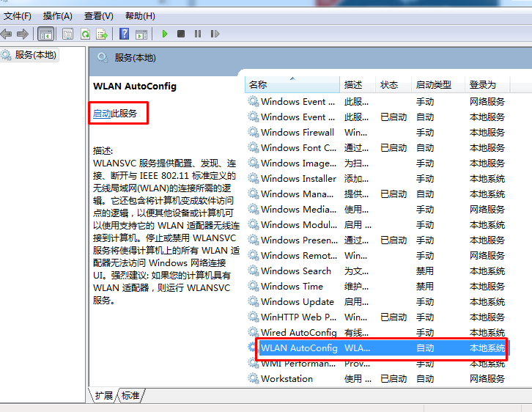Viewport: 532px width, 412px height.
Task: Select the WLAN AutoConfig service row
Action: point(299,348)
